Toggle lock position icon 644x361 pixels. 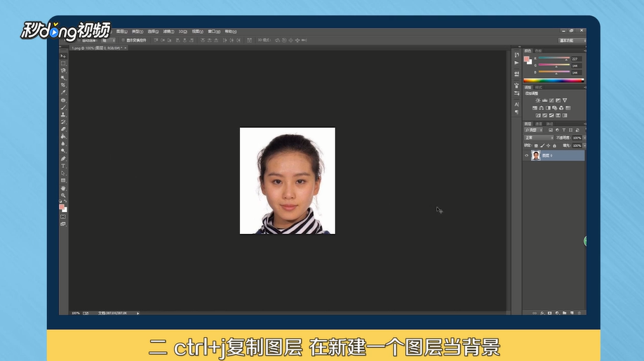(x=549, y=145)
